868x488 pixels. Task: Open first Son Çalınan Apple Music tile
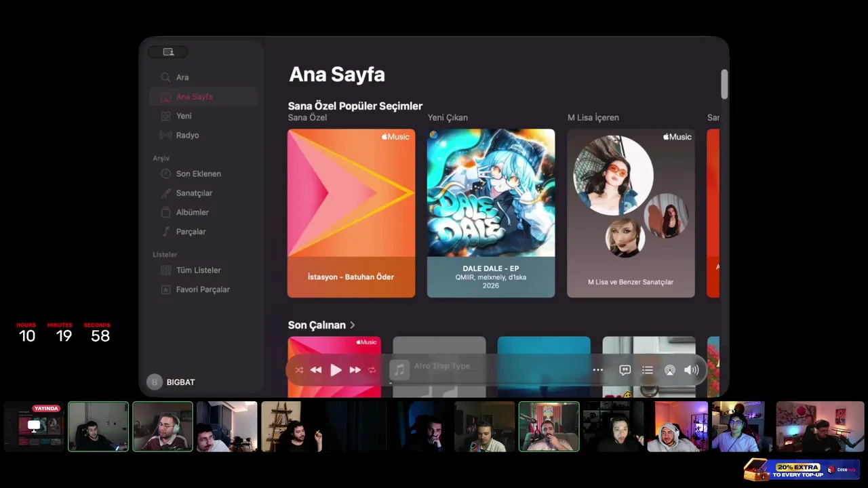pos(334,367)
